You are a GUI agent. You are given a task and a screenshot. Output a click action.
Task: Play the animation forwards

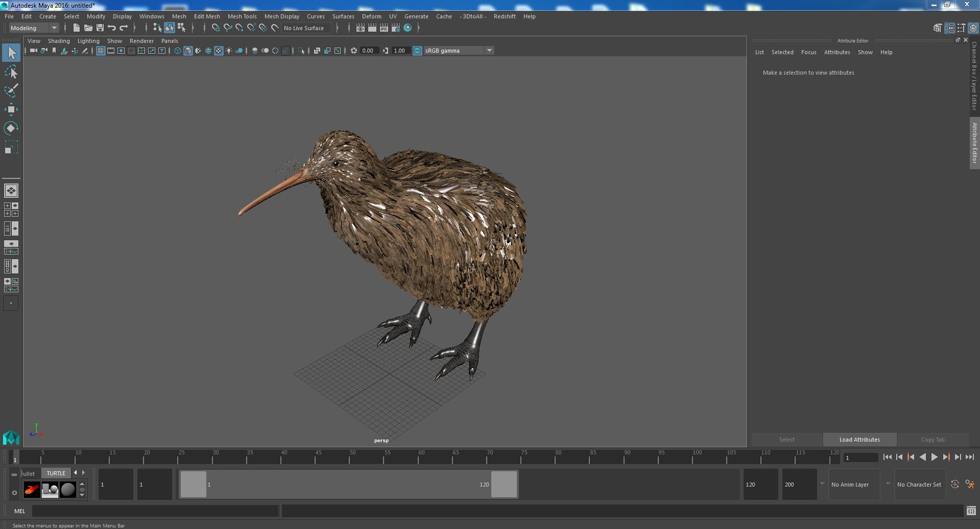click(934, 457)
